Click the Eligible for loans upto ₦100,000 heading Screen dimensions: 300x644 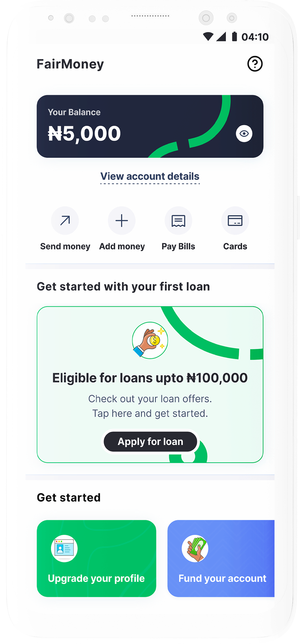(x=150, y=378)
